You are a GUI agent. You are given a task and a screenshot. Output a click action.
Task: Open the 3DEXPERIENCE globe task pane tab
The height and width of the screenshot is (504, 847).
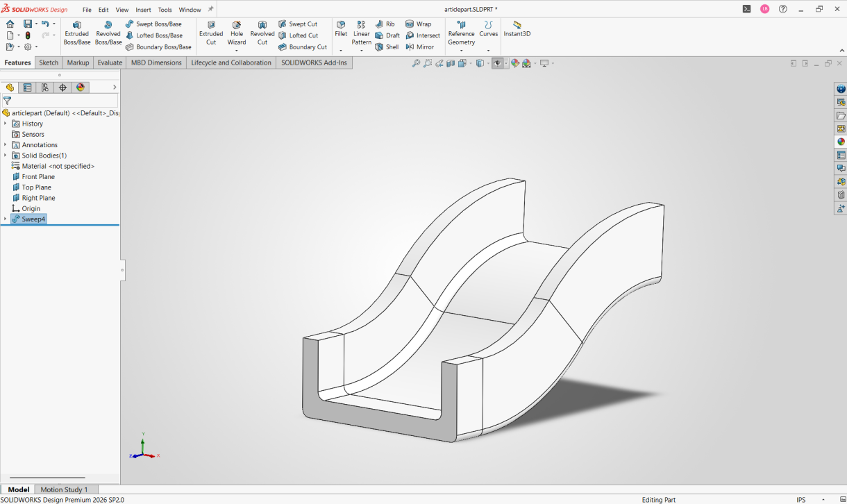841,89
